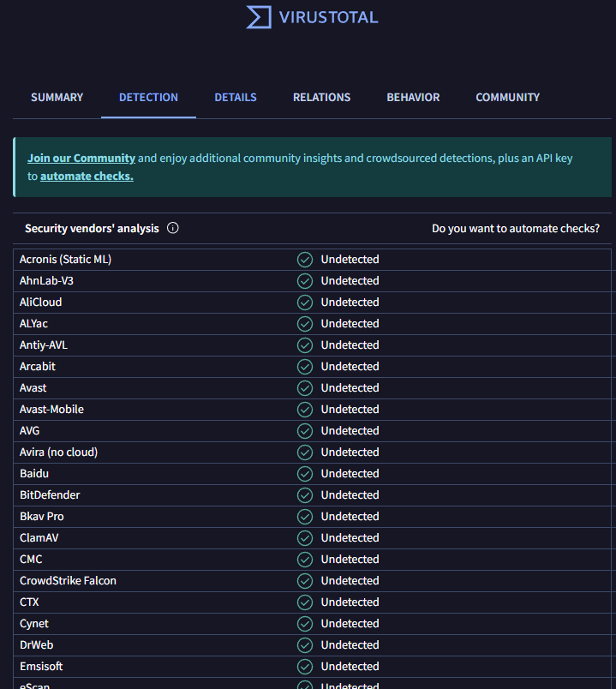Select the ClamAV vendor name

point(39,538)
